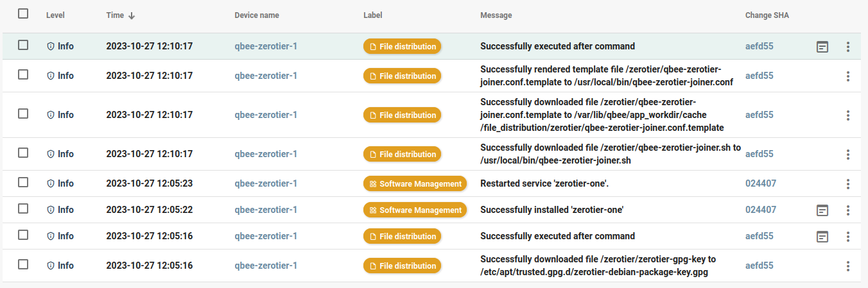The image size is (868, 288).
Task: Click Info shield icon in rendered template row
Action: (51, 76)
